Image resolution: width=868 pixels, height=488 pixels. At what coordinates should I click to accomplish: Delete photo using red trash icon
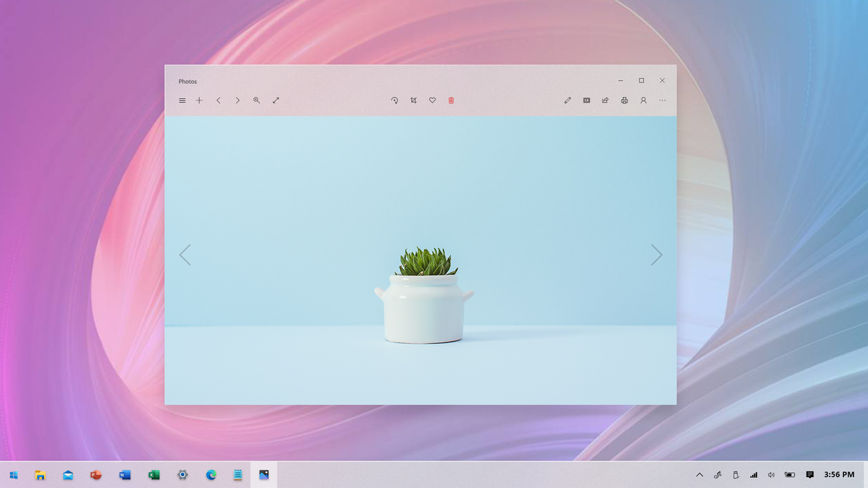(x=451, y=100)
